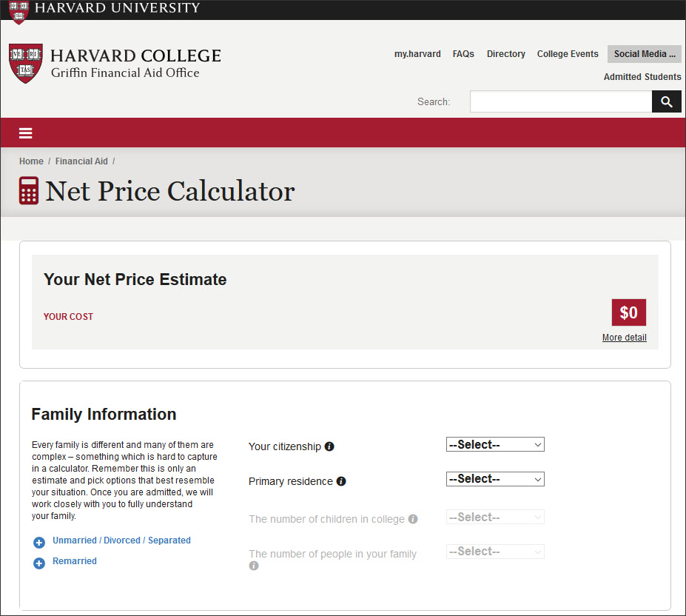Open the Primary residence dropdown
This screenshot has width=686, height=616.
495,479
